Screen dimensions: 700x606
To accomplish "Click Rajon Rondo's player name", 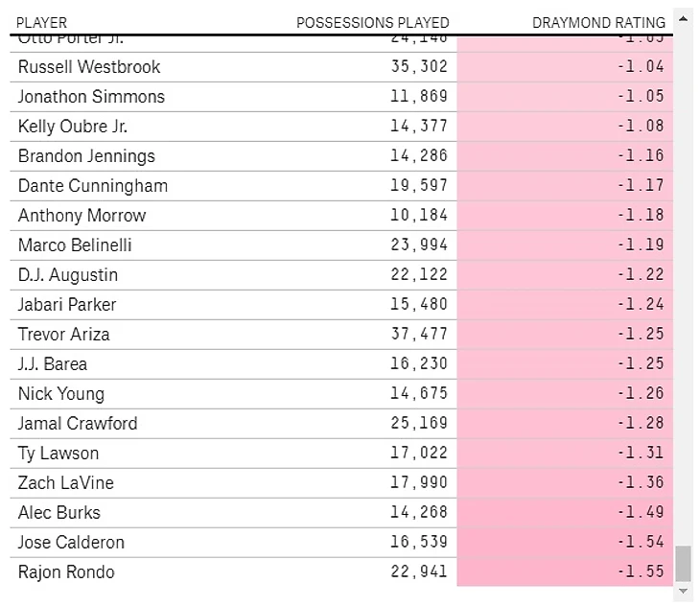I will [66, 572].
